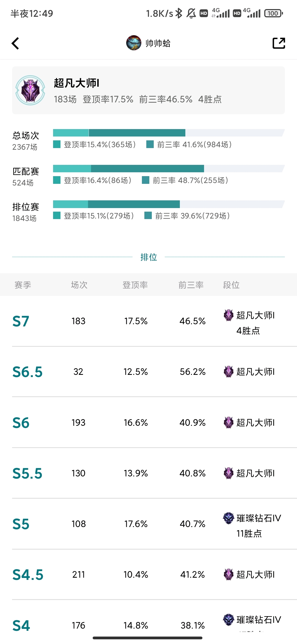This screenshot has height=644, width=297.
Task: Select the 排位赛 progress bar
Action: click(169, 204)
